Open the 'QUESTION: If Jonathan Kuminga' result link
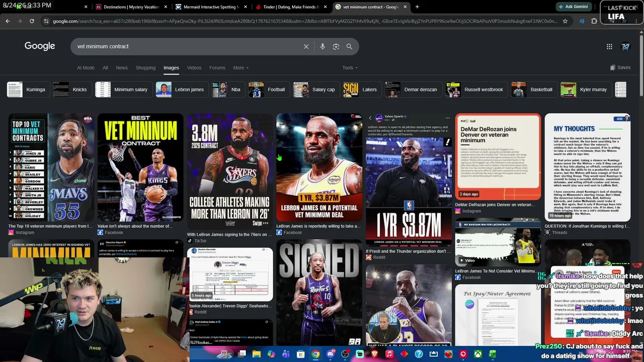The height and width of the screenshot is (362, 644). click(587, 226)
